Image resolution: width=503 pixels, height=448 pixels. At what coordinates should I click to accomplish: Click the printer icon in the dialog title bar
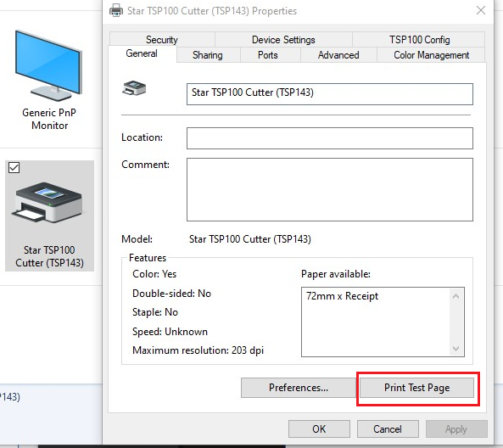point(116,10)
